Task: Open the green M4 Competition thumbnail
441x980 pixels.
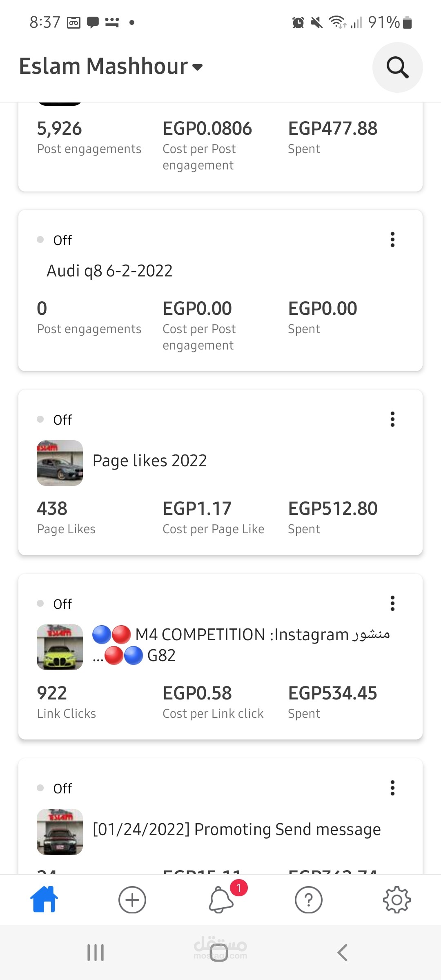Action: click(60, 647)
